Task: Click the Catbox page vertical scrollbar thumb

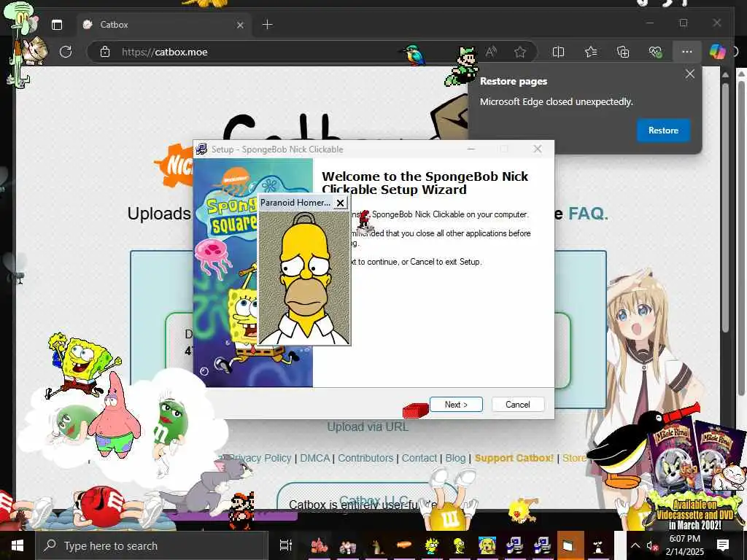Action: click(725, 209)
